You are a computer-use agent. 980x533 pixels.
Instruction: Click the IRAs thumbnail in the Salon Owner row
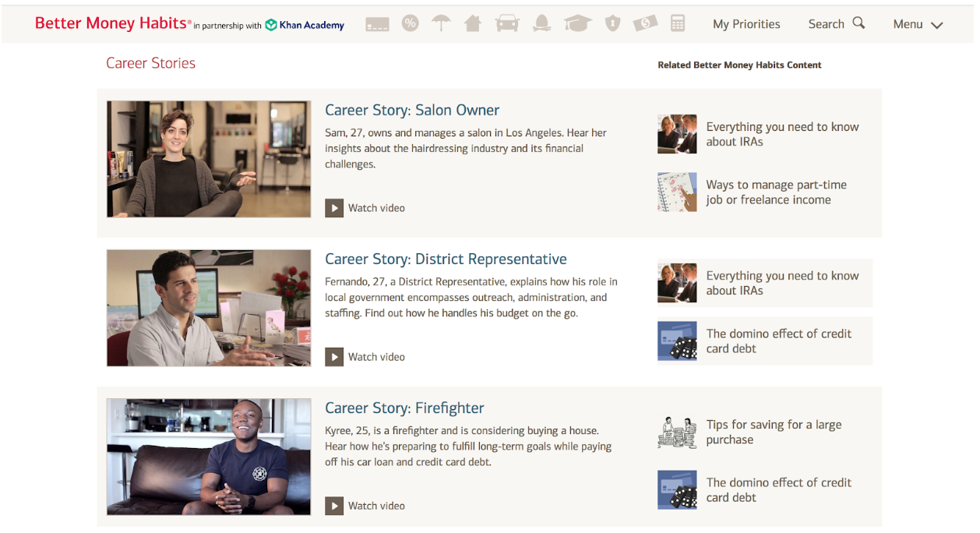click(677, 134)
